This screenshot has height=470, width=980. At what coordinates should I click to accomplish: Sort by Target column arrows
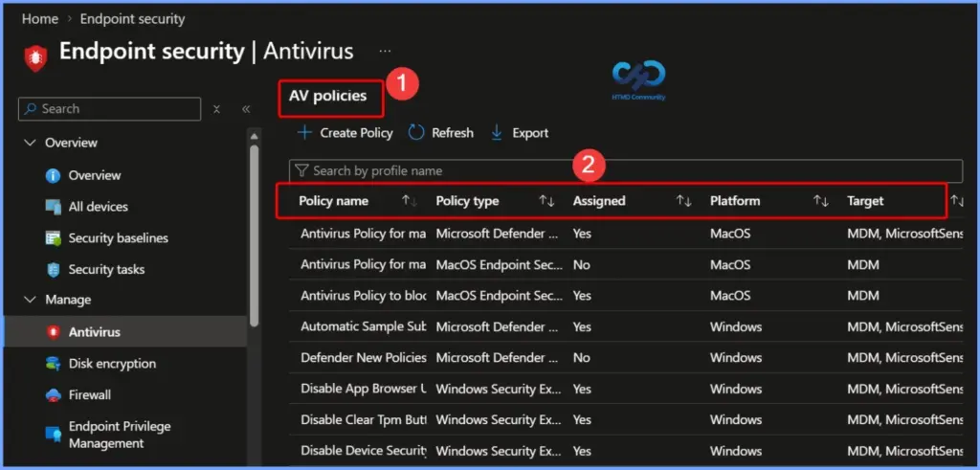tap(957, 201)
